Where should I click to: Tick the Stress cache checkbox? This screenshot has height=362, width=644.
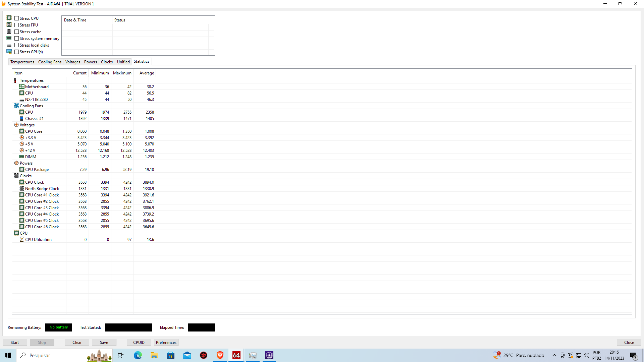[x=16, y=32]
